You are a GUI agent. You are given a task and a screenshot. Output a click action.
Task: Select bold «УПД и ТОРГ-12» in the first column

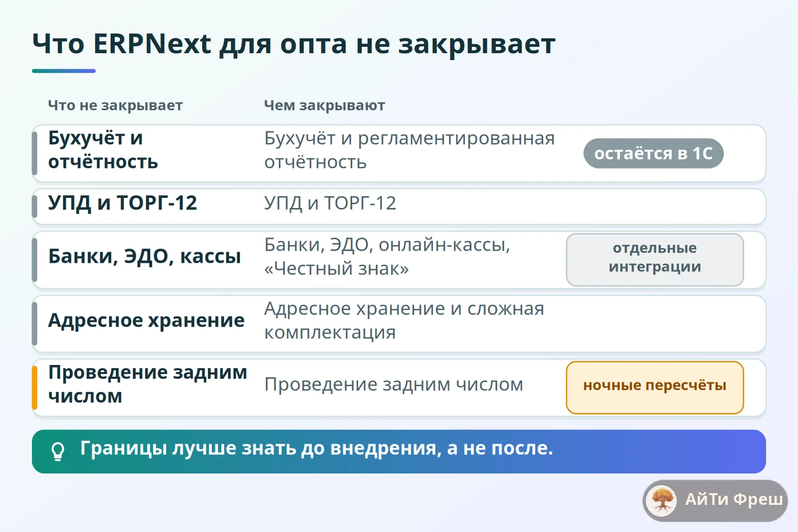pyautogui.click(x=123, y=203)
